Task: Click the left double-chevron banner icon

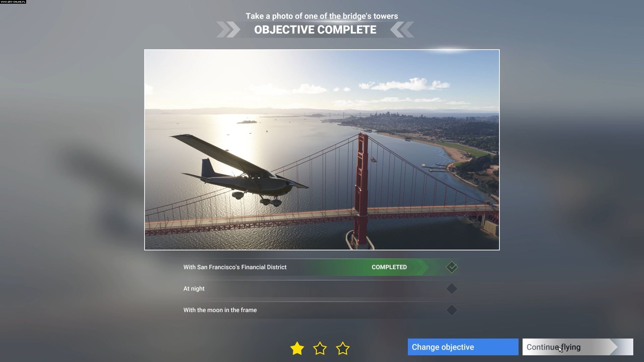Action: [228, 29]
